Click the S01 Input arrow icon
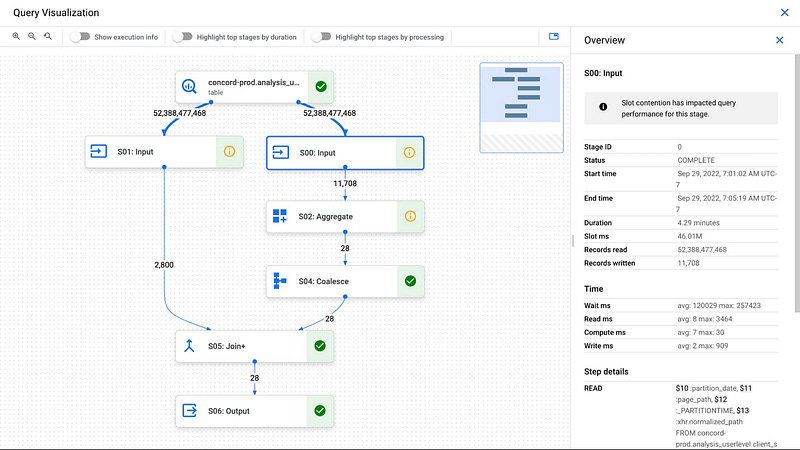Viewport: 800px width, 450px height. click(98, 151)
